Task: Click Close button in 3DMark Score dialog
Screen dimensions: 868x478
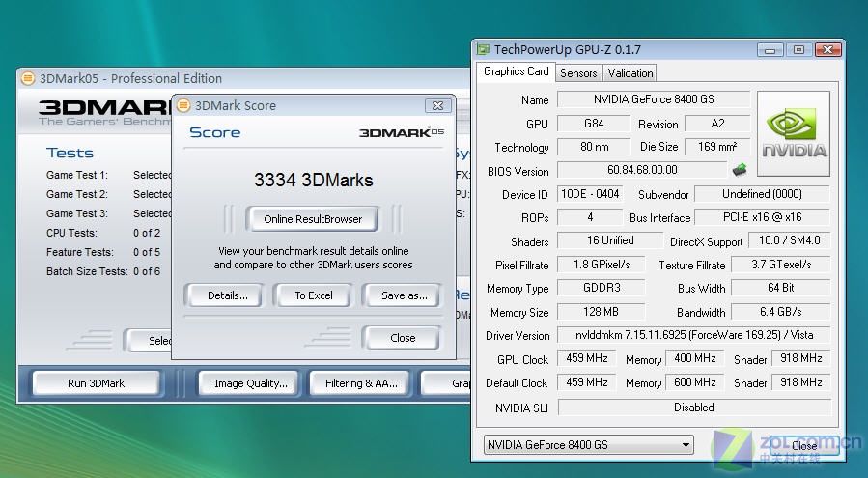Action: (x=402, y=338)
